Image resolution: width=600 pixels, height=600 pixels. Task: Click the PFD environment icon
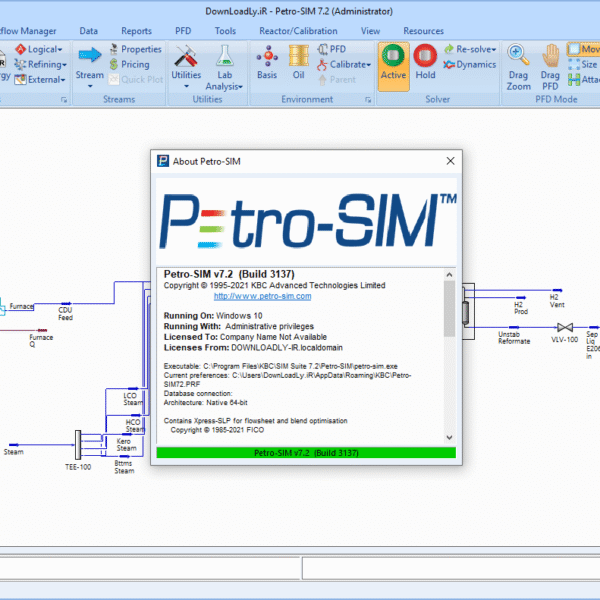pos(331,49)
